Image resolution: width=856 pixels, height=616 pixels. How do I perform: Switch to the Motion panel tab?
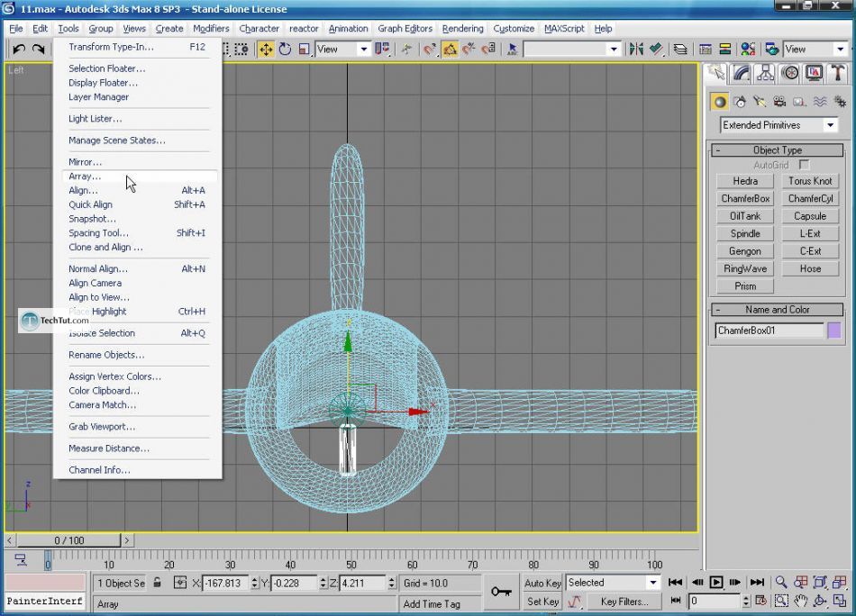click(x=790, y=73)
